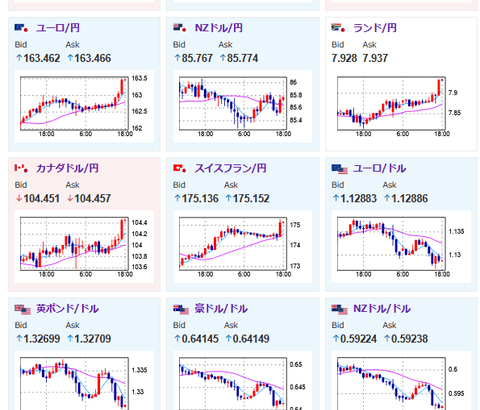
Task: Click the Euro/Dollar flag icon
Action: tap(339, 169)
